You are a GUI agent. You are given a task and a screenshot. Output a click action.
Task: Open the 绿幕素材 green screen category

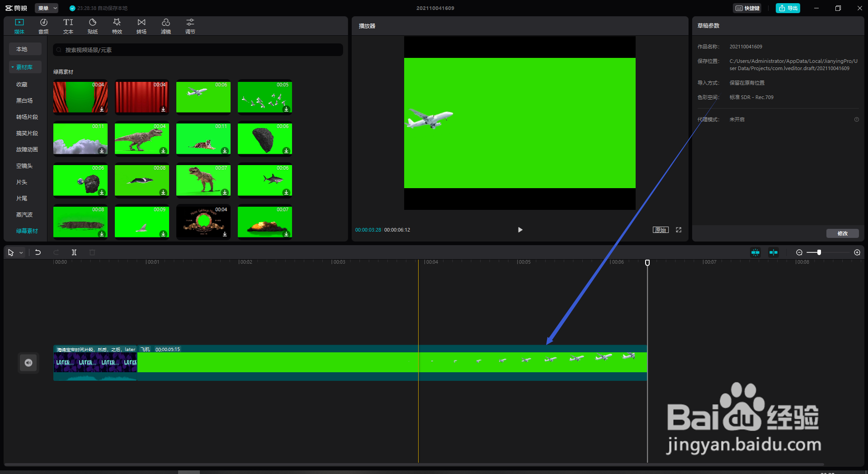point(27,231)
